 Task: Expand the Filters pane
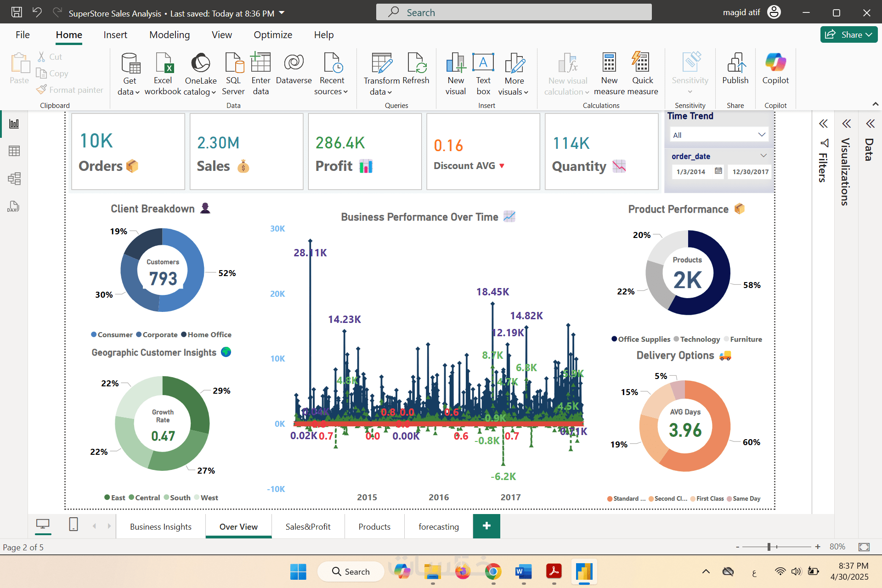(x=823, y=124)
